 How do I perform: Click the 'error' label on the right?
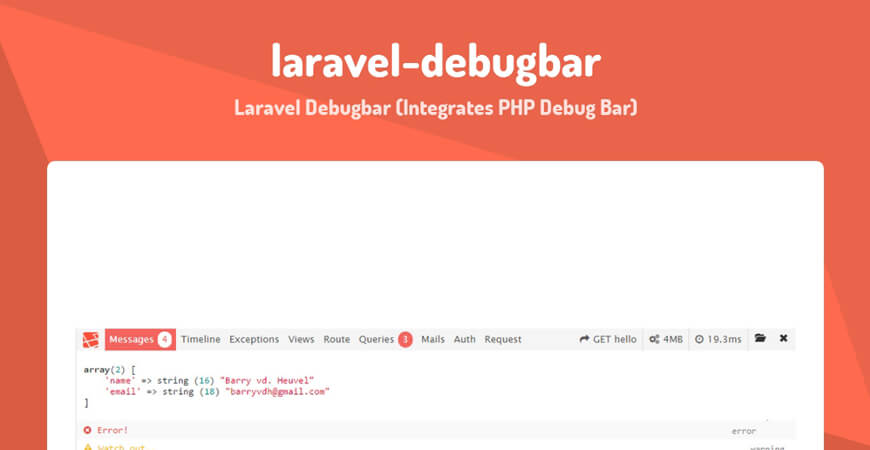(x=743, y=431)
